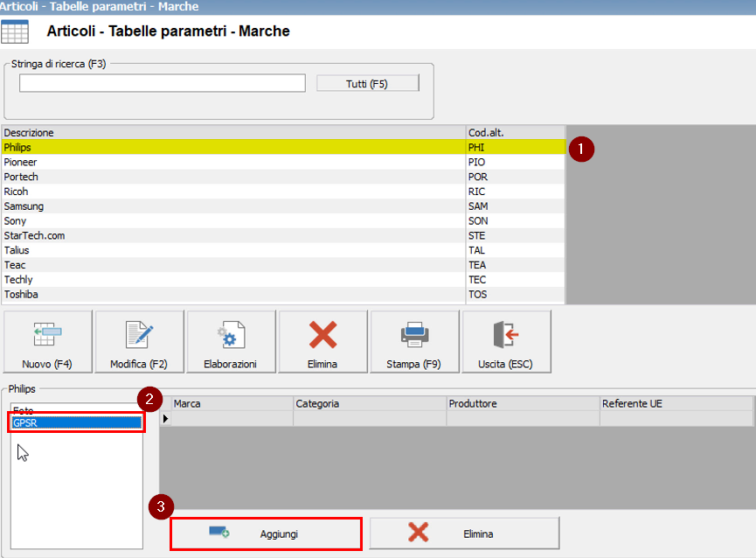Click the TOS code cell
The image size is (756, 558).
point(516,294)
